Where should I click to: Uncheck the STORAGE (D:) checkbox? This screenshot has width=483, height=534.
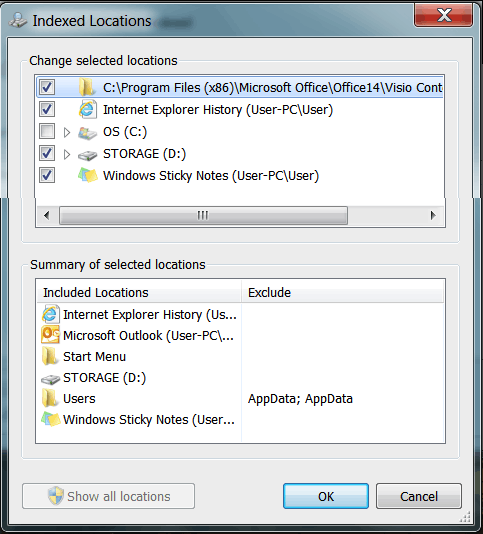click(47, 153)
